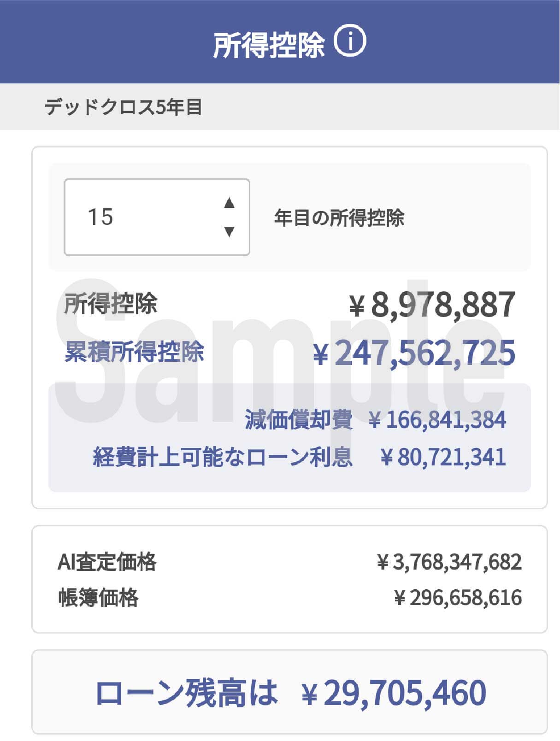The height and width of the screenshot is (741, 560).
Task: Click the 累積所得控除 label
Action: 134,352
